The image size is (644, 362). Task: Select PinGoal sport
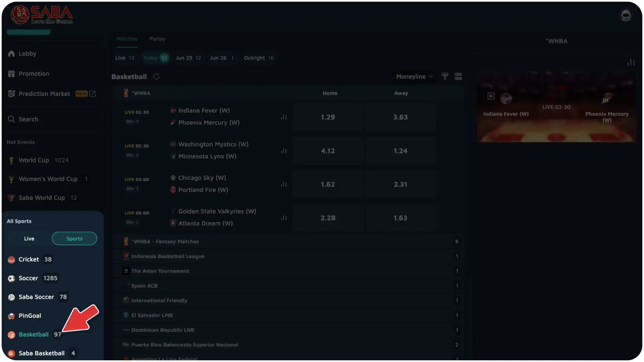pos(24,316)
